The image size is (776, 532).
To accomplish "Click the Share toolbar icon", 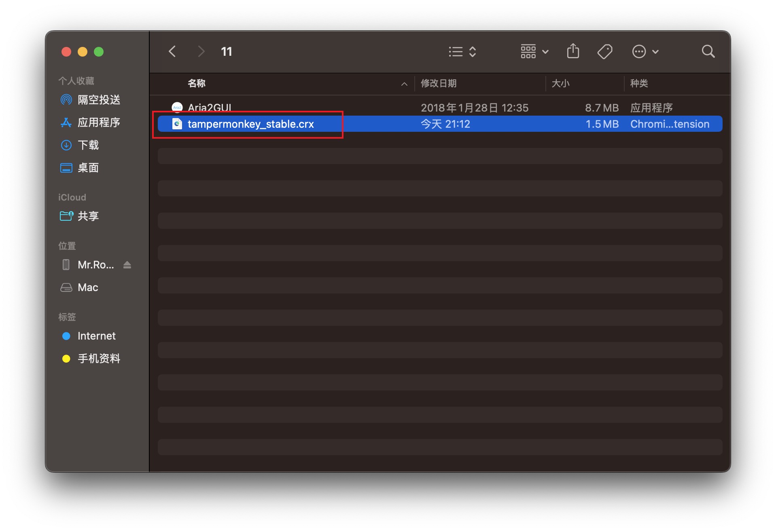I will click(573, 51).
